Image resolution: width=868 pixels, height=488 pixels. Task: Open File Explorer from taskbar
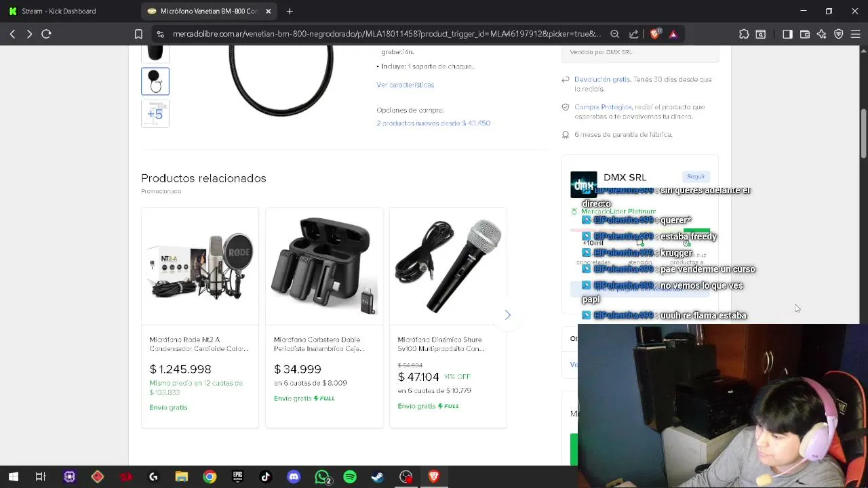(x=181, y=477)
